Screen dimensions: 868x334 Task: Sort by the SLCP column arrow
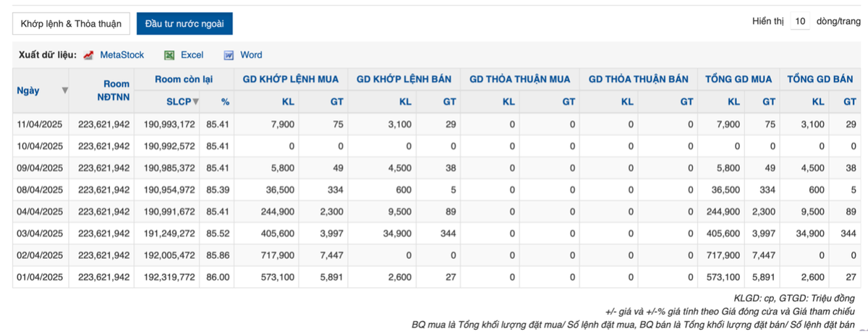point(195,102)
